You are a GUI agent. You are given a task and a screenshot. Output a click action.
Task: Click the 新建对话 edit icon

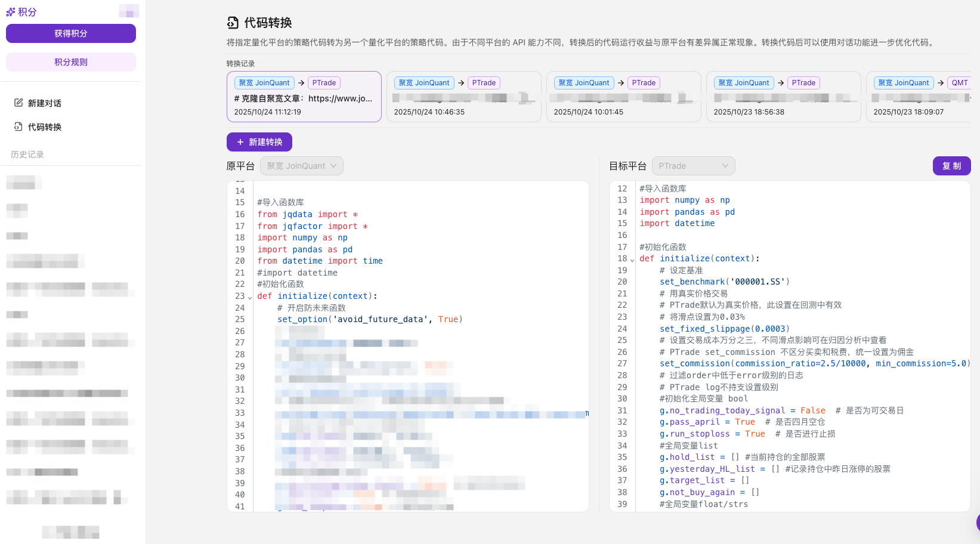pos(18,103)
